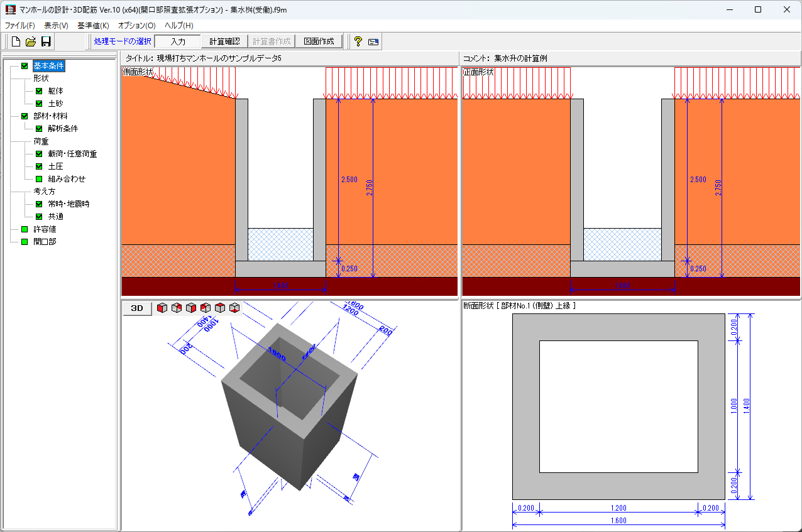
Task: Open the ファイル(F) menu
Action: pos(19,26)
